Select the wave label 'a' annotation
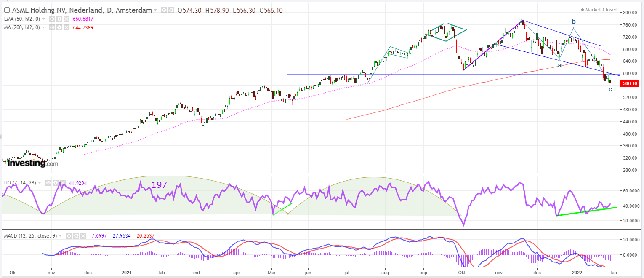 [x=559, y=65]
